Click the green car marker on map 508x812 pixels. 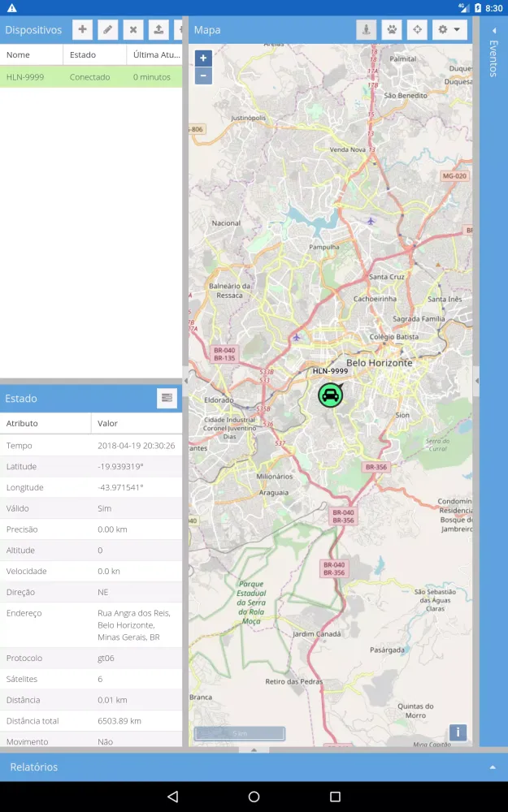pos(330,395)
